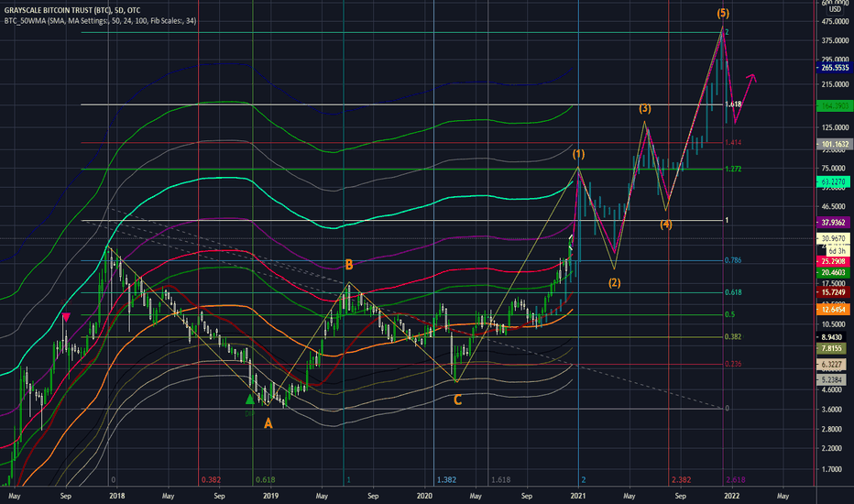Click 2019 on the time axis

[x=270, y=496]
